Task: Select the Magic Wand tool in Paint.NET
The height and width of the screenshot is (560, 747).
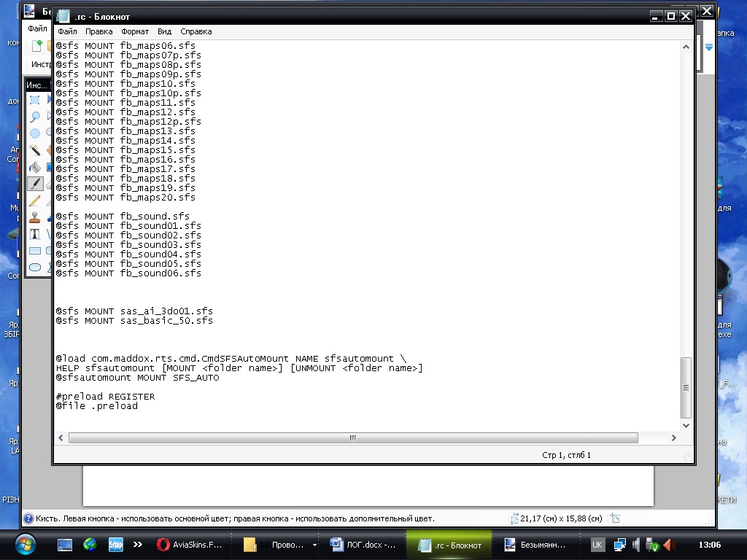Action: click(x=35, y=150)
